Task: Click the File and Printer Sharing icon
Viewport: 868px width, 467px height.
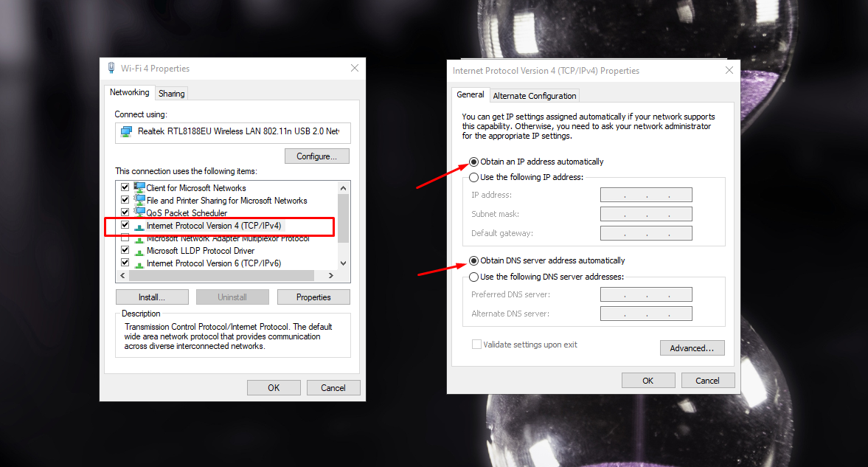Action: [x=139, y=200]
